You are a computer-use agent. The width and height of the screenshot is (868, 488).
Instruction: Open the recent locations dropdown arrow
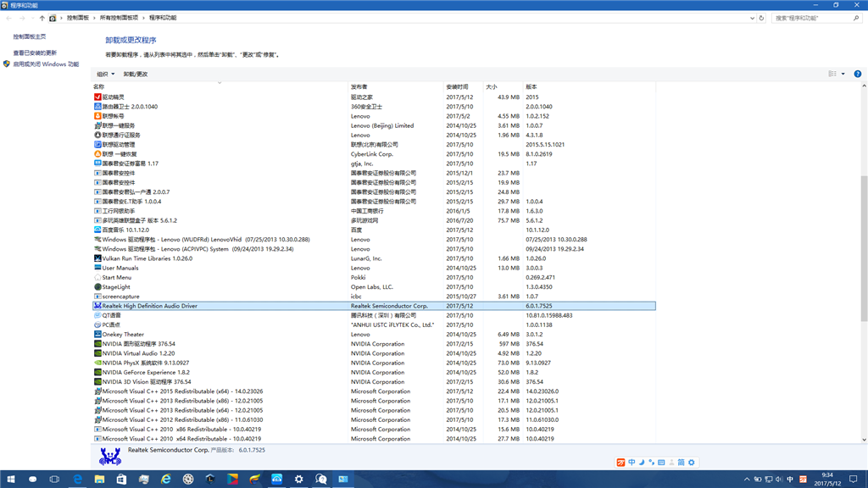click(33, 18)
